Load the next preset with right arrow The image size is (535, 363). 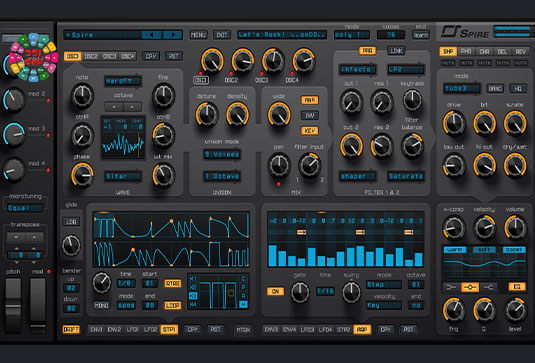click(x=173, y=35)
